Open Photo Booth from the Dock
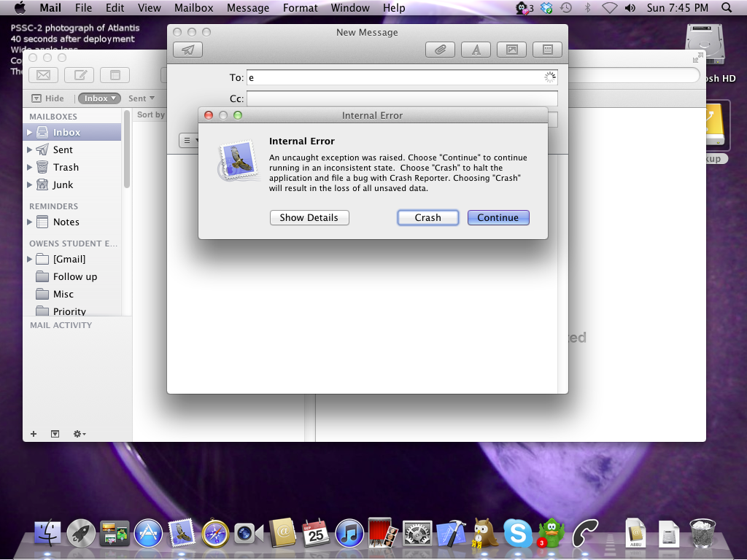The width and height of the screenshot is (747, 560). pyautogui.click(x=383, y=533)
